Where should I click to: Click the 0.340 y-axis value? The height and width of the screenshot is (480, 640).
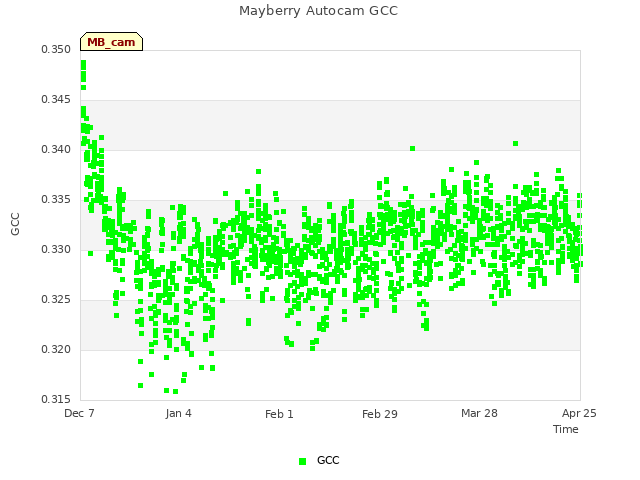click(56, 149)
